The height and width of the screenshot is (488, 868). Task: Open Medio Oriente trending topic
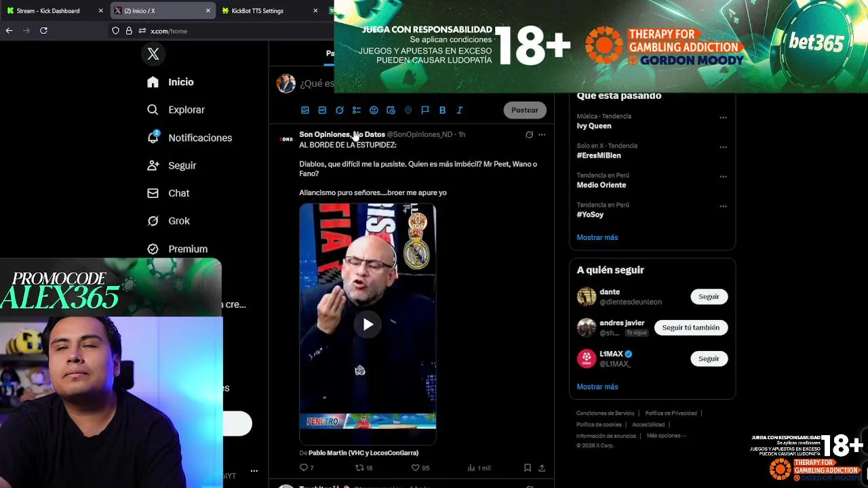coord(601,185)
